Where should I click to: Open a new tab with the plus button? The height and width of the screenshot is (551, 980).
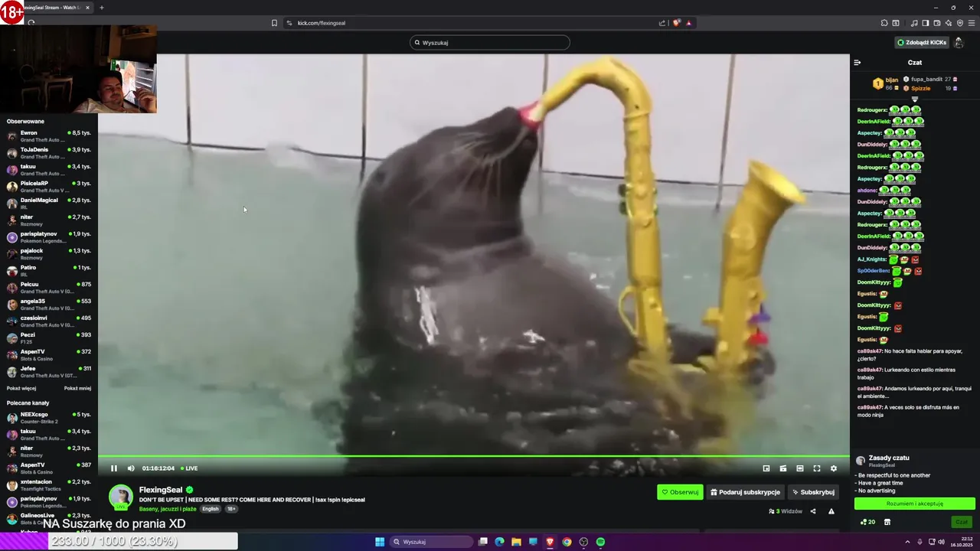click(x=101, y=8)
